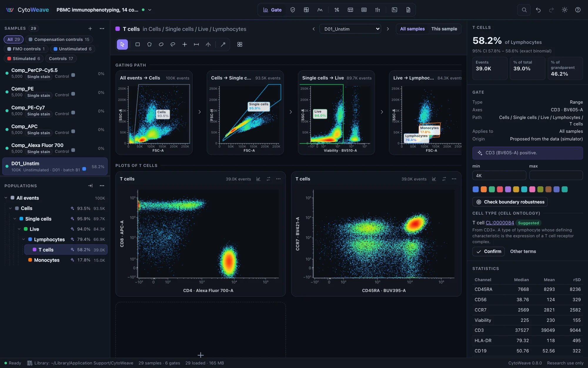Image resolution: width=588 pixels, height=368 pixels.
Task: Open the histogram overlay curve view
Action: (x=320, y=10)
